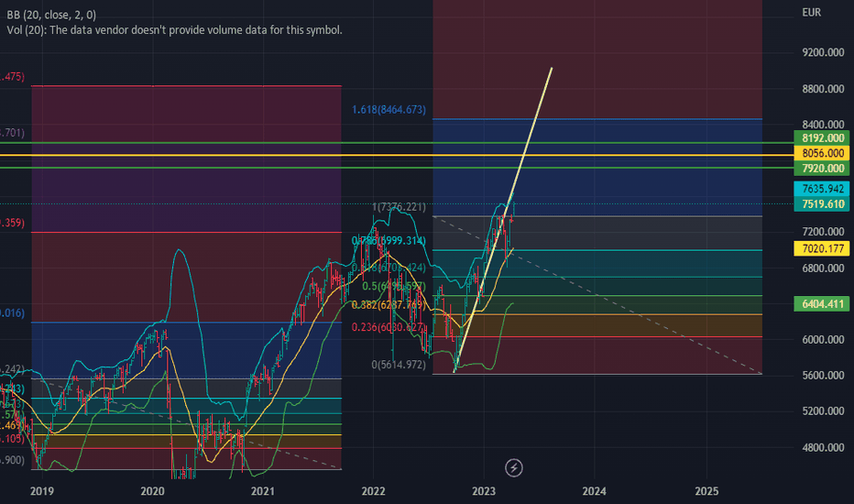
Task: Click the Vol (20) volume data notice
Action: pyautogui.click(x=174, y=30)
